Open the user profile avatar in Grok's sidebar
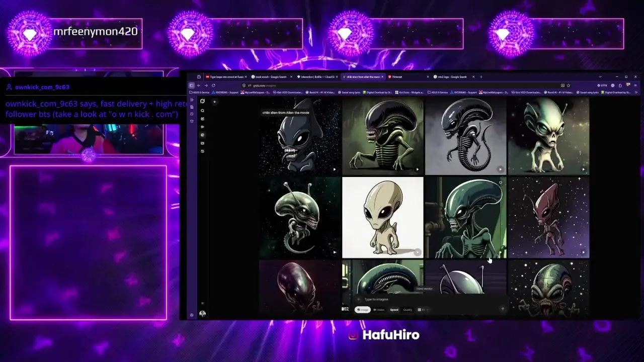The width and height of the screenshot is (644, 362). 202,313
